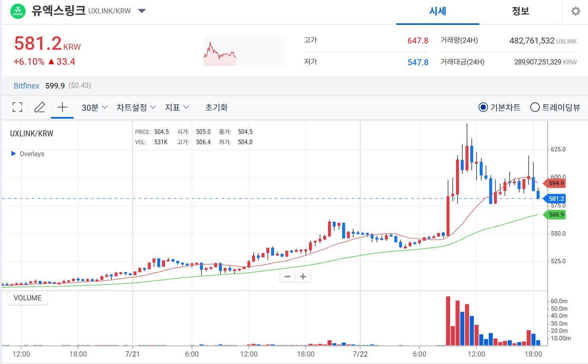Click the VOLUME panel label

click(28, 298)
